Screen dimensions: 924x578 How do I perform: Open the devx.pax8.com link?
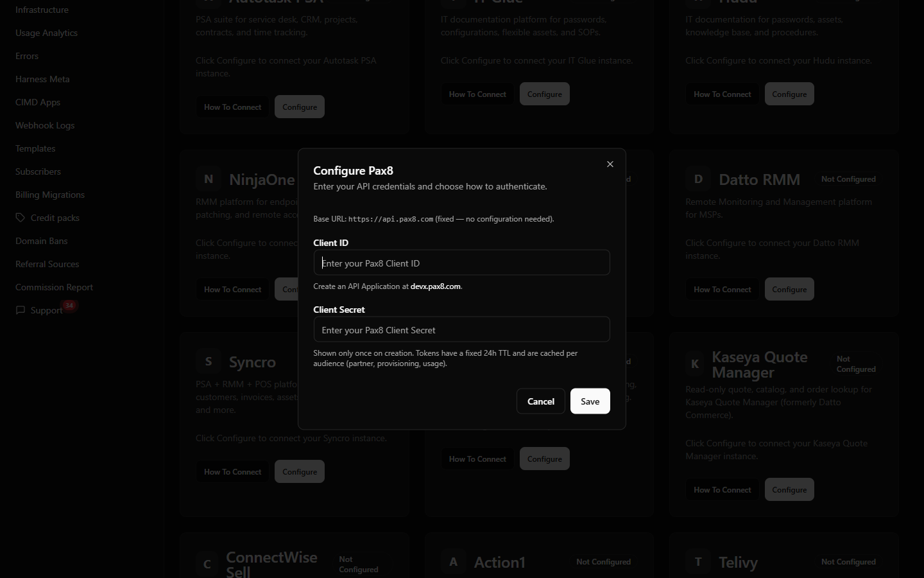(x=435, y=286)
